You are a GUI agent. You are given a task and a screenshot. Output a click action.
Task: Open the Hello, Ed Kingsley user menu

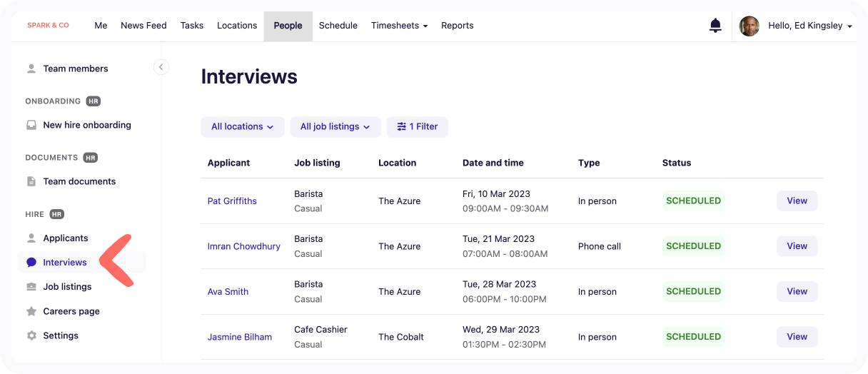(x=809, y=26)
